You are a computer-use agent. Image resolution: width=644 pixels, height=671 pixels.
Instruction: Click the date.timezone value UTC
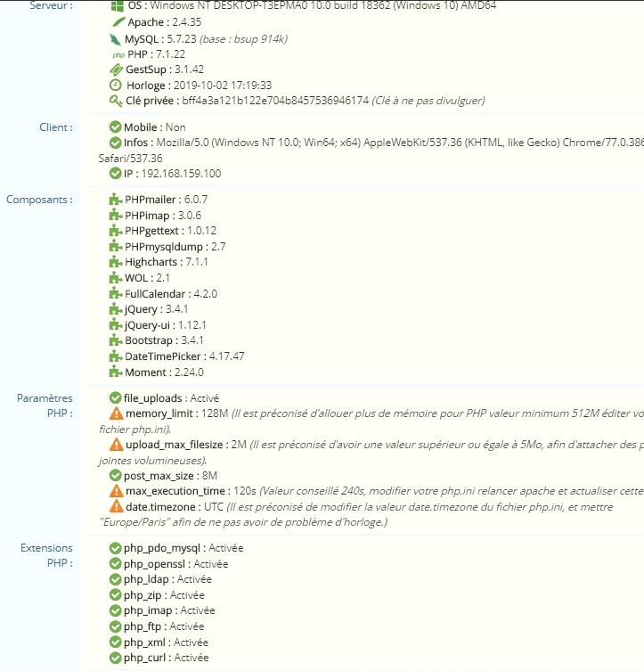[214, 507]
